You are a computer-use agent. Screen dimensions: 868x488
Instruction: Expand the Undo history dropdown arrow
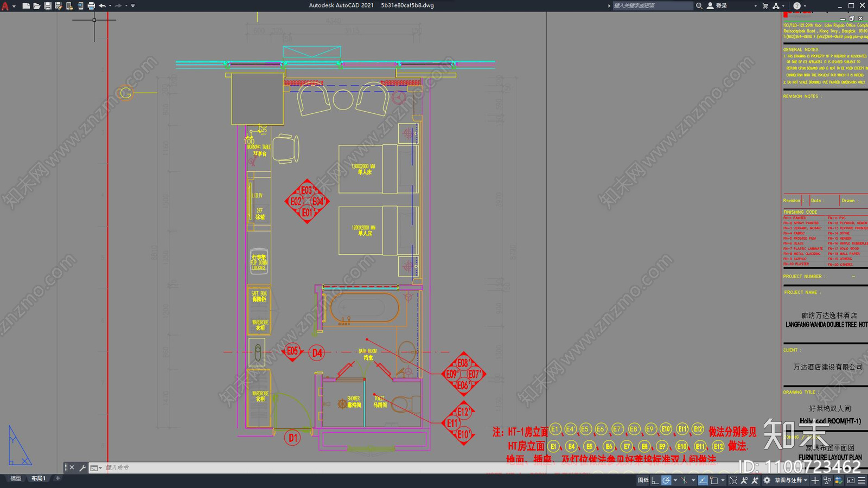[x=110, y=5]
